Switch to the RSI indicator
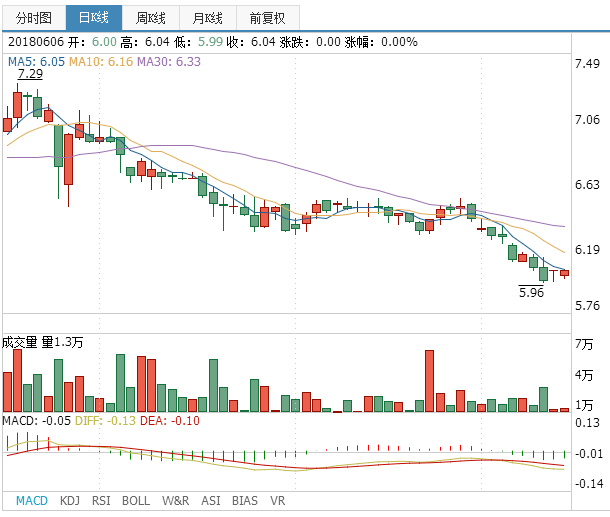 click(101, 500)
